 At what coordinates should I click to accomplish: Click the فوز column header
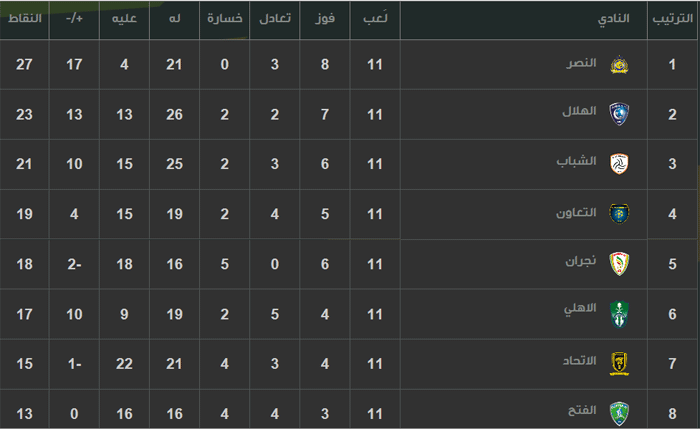click(x=325, y=19)
